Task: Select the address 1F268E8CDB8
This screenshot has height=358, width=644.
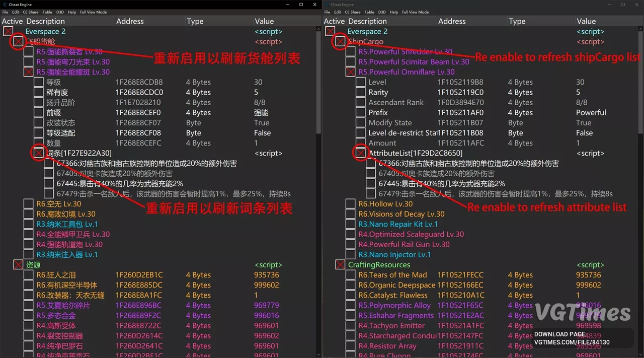Action: [139, 82]
